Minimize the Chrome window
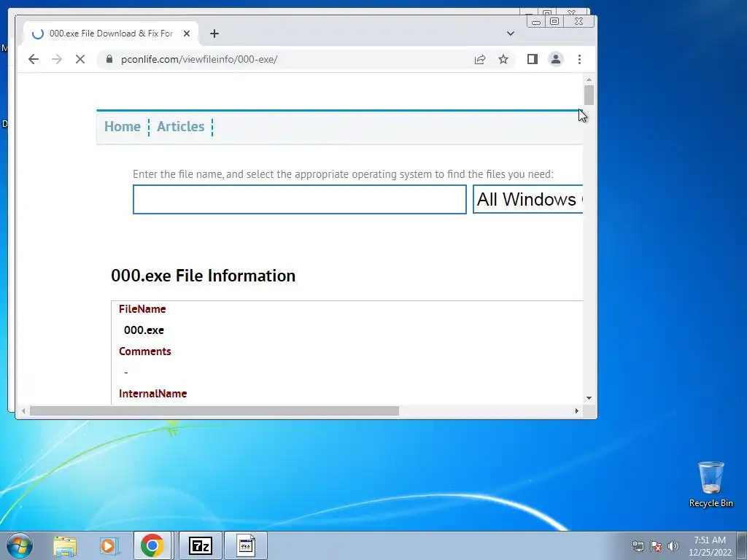 point(536,21)
